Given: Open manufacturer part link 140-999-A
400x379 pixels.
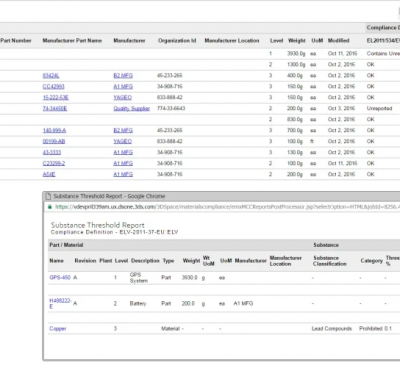Looking at the screenshot, I should (x=54, y=130).
